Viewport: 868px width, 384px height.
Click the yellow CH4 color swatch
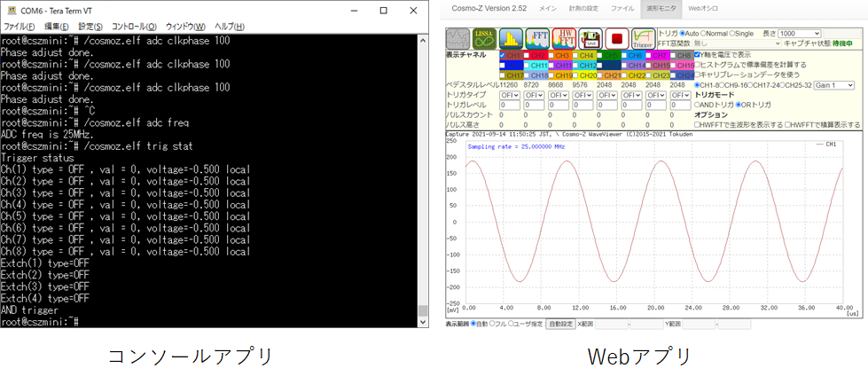[586, 55]
